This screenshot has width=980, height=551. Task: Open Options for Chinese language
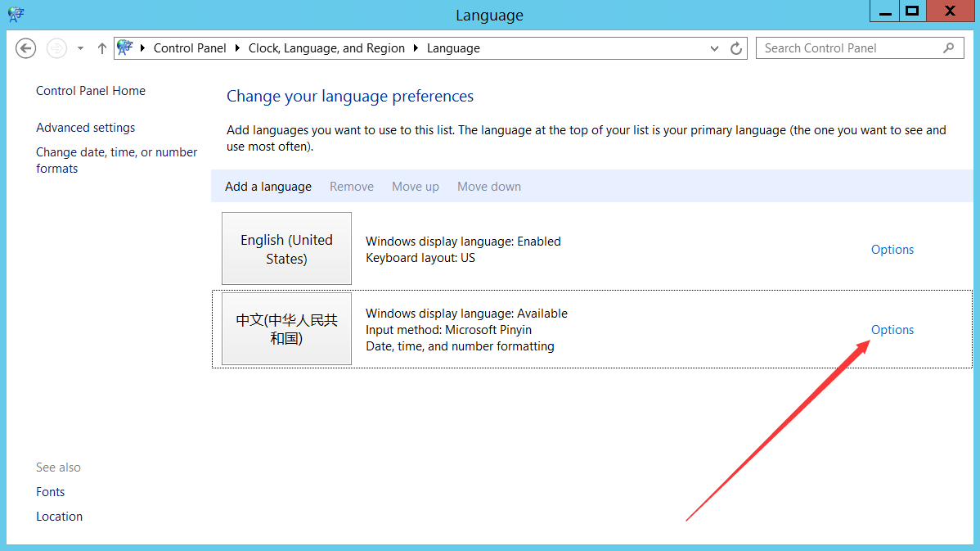tap(892, 329)
